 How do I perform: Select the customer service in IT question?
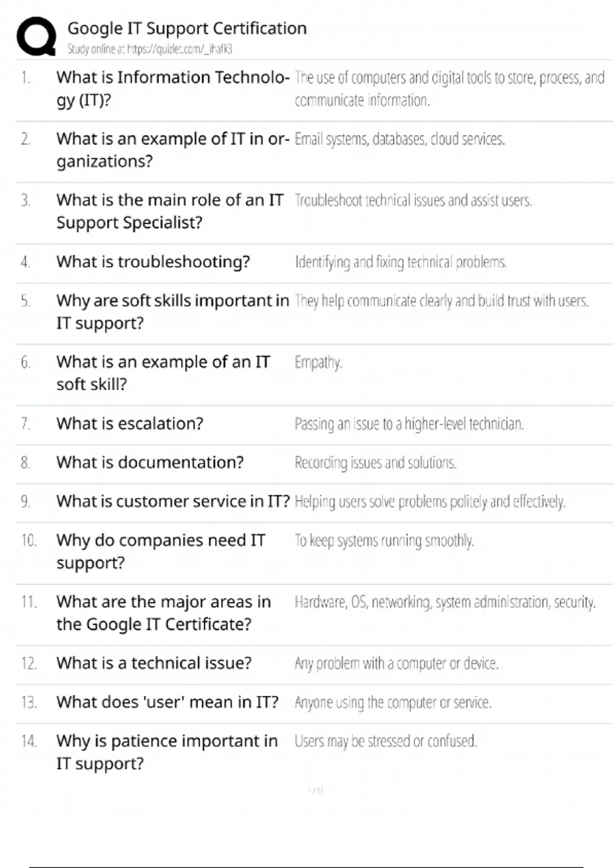173,501
